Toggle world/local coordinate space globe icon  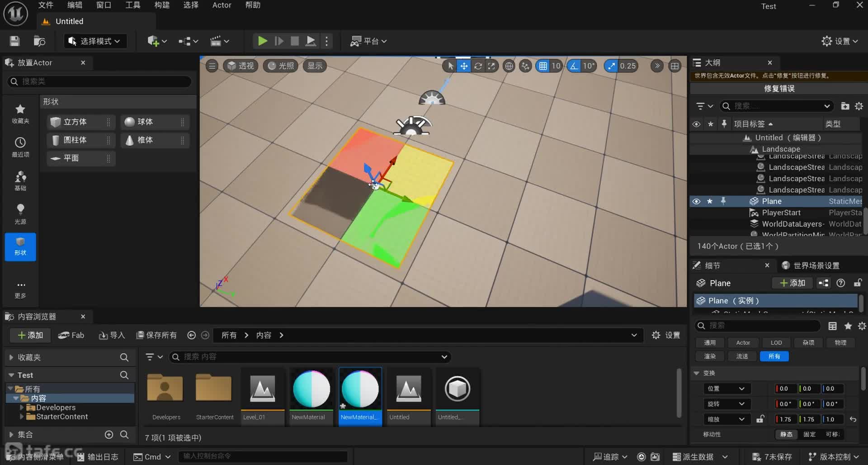tap(509, 66)
